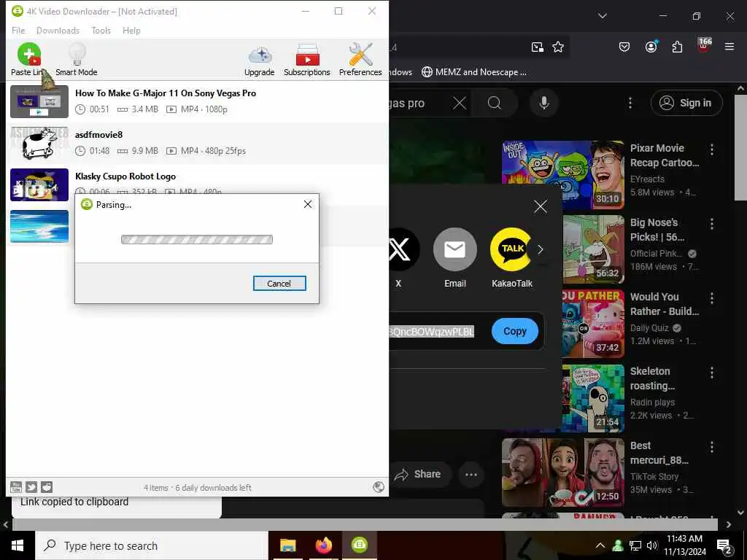Click the Twitter icon in status bar
This screenshot has height=560, width=747.
[x=31, y=487]
